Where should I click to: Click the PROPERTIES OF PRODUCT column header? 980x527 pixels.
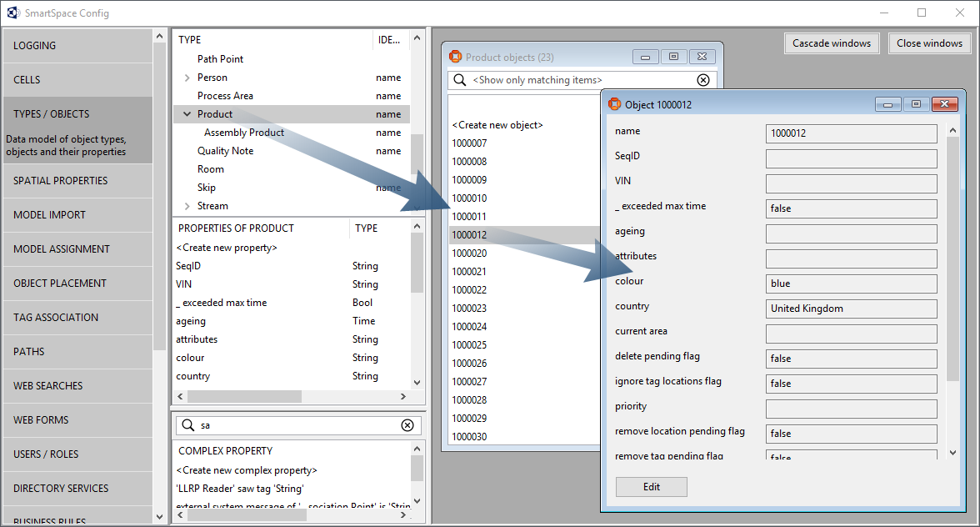262,228
